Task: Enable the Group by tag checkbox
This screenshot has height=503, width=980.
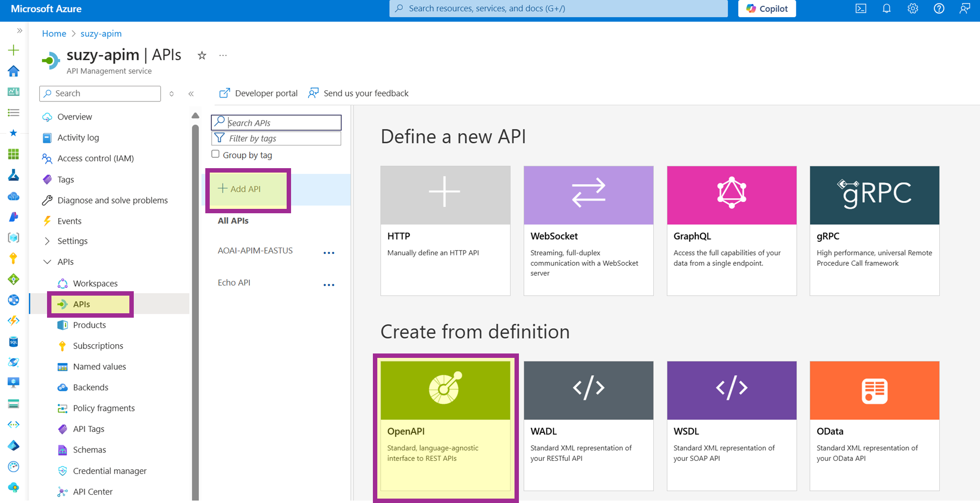Action: click(x=215, y=154)
